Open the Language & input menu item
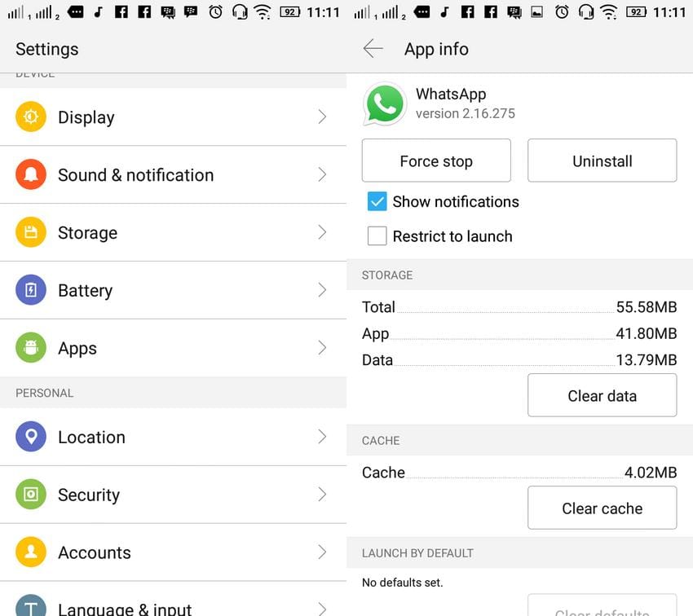Screen dimensions: 693x616 (125, 608)
